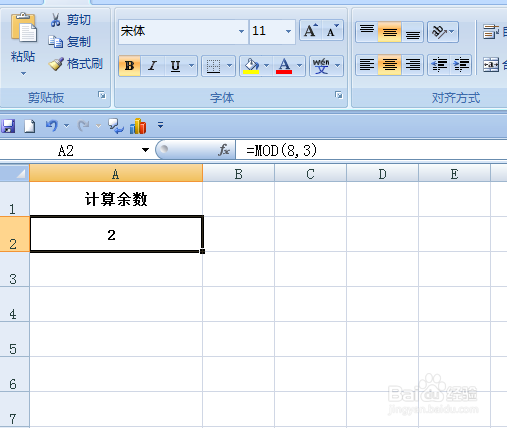This screenshot has width=507, height=428.
Task: Click the Undo arrow
Action: [52, 126]
